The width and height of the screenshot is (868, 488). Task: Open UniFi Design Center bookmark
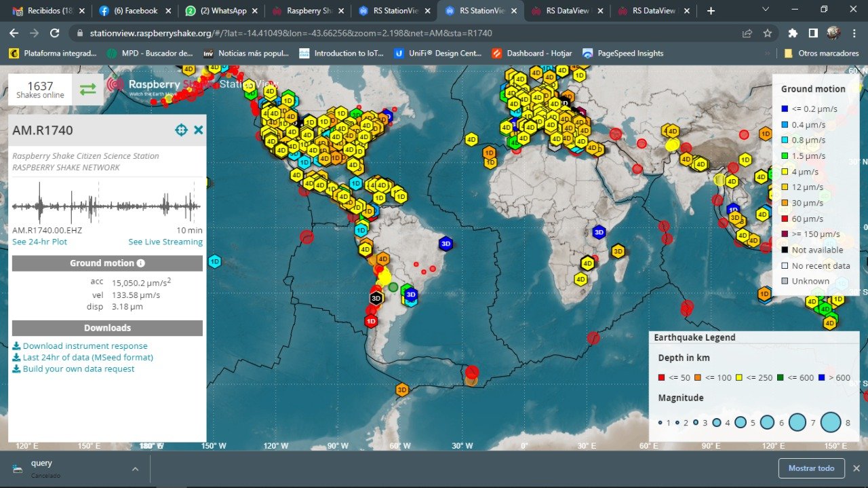point(437,53)
